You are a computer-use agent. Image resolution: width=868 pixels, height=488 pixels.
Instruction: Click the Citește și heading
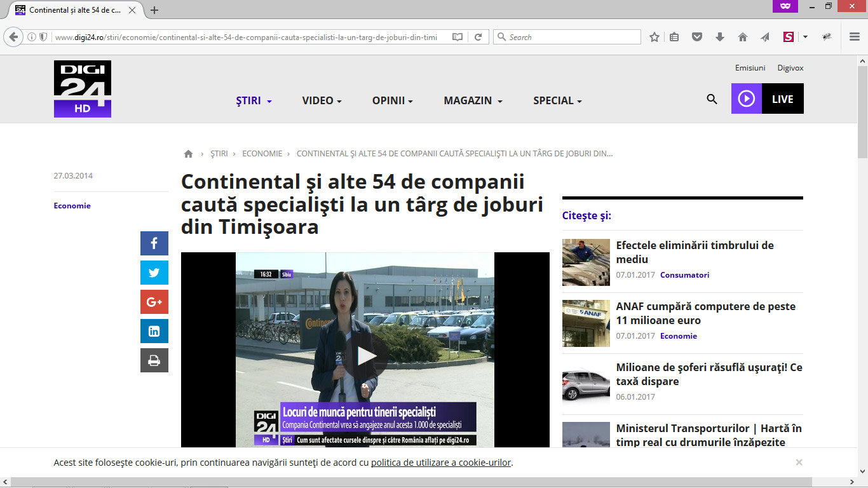click(587, 215)
